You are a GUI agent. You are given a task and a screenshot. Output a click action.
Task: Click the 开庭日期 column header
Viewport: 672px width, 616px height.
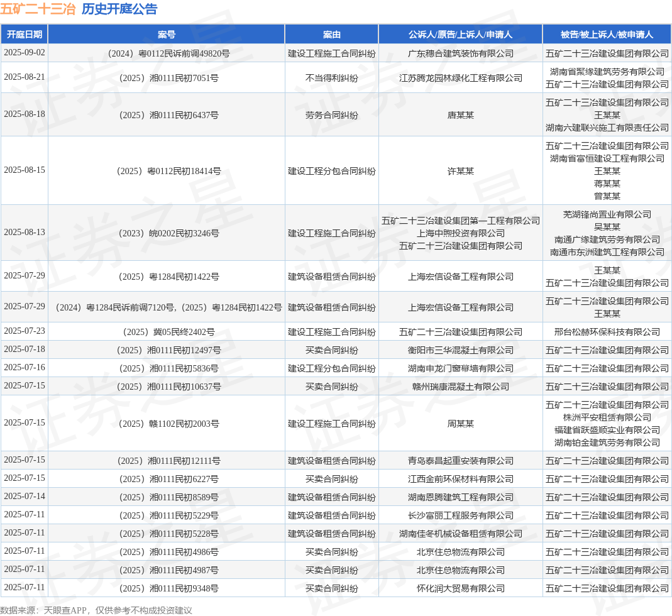pyautogui.click(x=25, y=35)
